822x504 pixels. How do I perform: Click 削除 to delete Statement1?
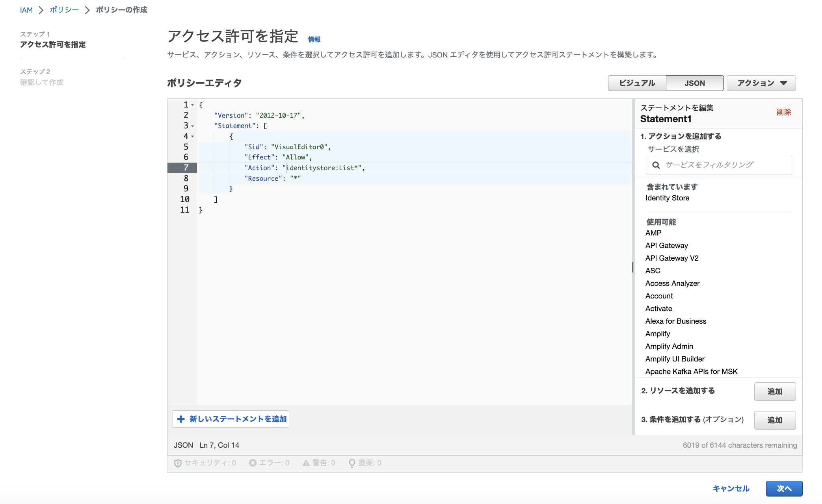(x=783, y=112)
